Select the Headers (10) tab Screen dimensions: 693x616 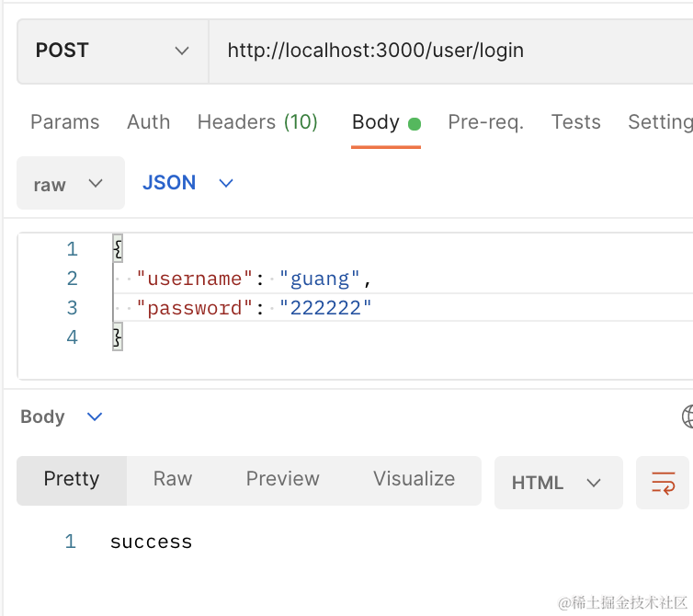coord(257,122)
